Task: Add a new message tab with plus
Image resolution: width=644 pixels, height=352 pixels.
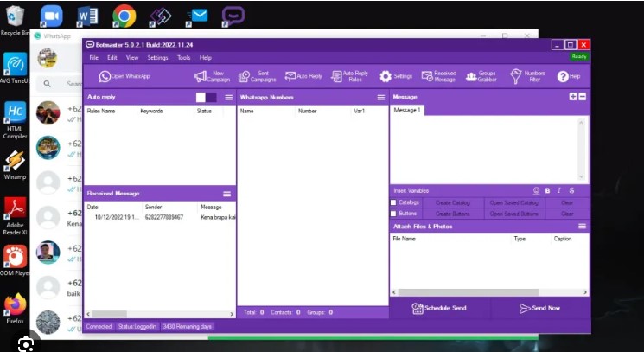Action: [573, 97]
